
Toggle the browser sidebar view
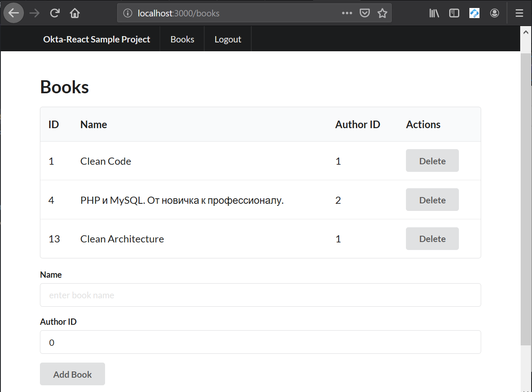coord(454,13)
